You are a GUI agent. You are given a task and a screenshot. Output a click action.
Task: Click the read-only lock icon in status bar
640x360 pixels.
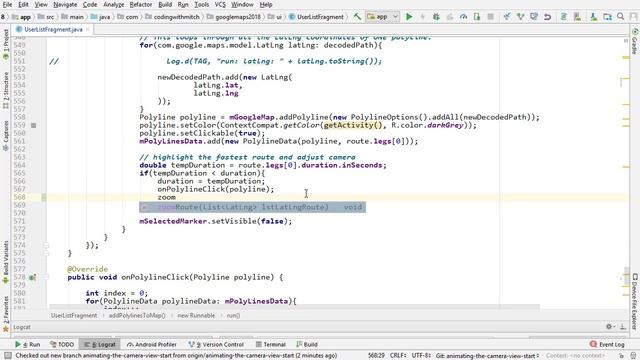tap(621, 356)
